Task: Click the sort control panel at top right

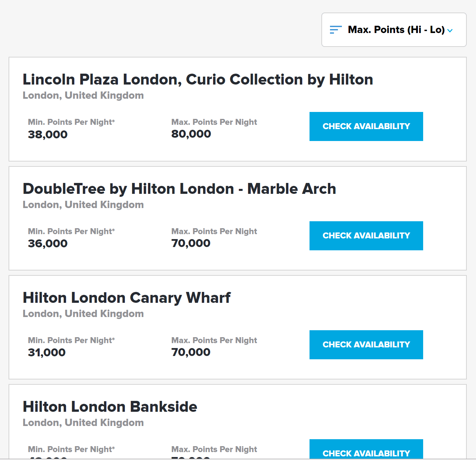Action: click(394, 30)
